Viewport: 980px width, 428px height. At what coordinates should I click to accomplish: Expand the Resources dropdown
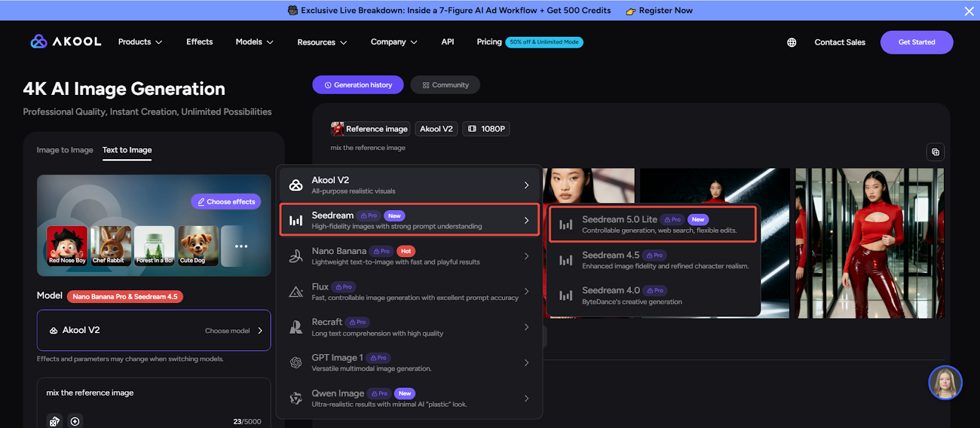coord(322,42)
